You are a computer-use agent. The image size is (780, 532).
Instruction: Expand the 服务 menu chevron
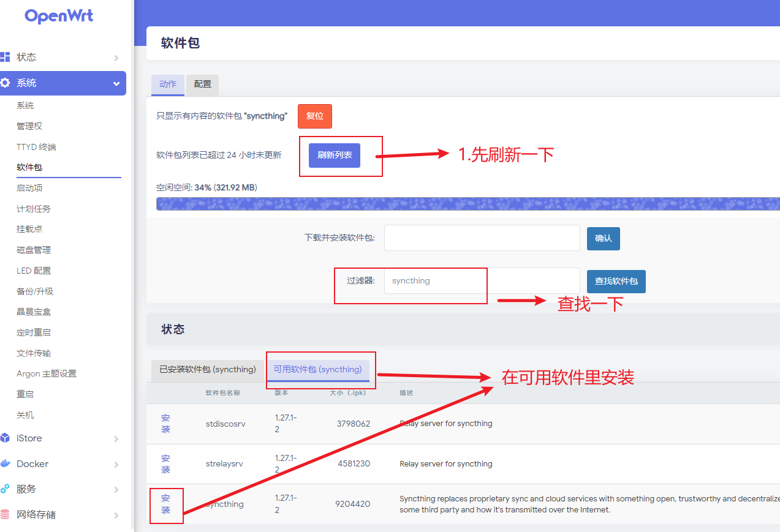116,490
